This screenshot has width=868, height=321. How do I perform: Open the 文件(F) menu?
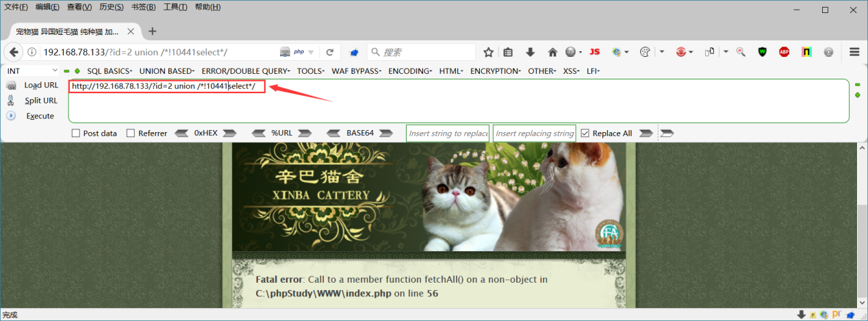pos(16,7)
